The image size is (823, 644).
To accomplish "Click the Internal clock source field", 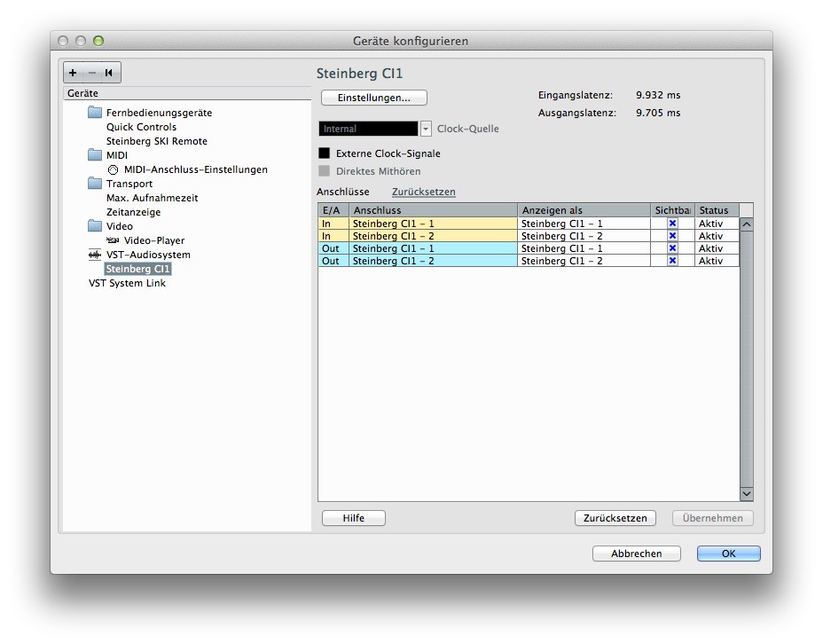I will pos(368,129).
